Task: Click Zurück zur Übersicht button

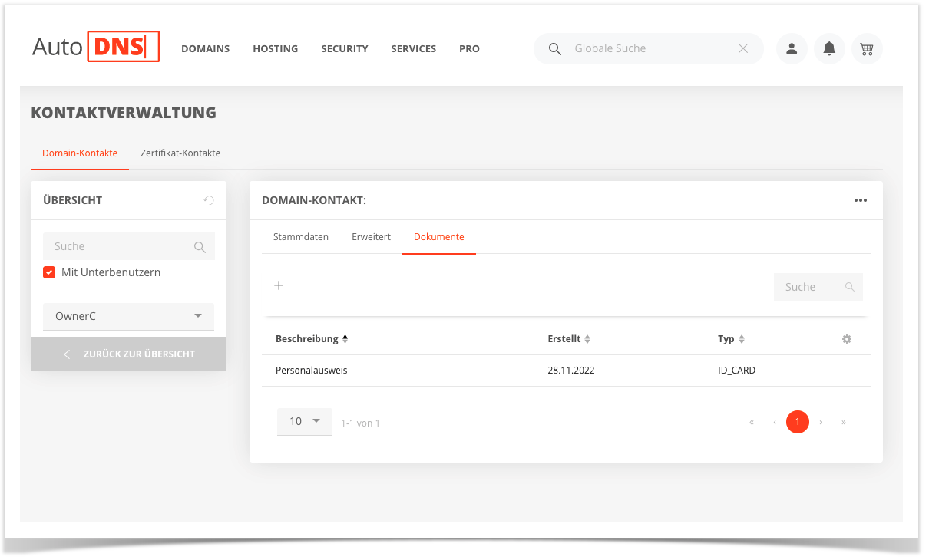Action: tap(128, 354)
